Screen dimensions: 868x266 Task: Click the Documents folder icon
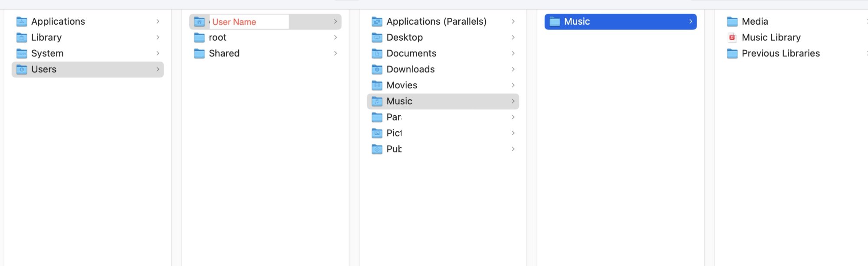[x=377, y=54]
